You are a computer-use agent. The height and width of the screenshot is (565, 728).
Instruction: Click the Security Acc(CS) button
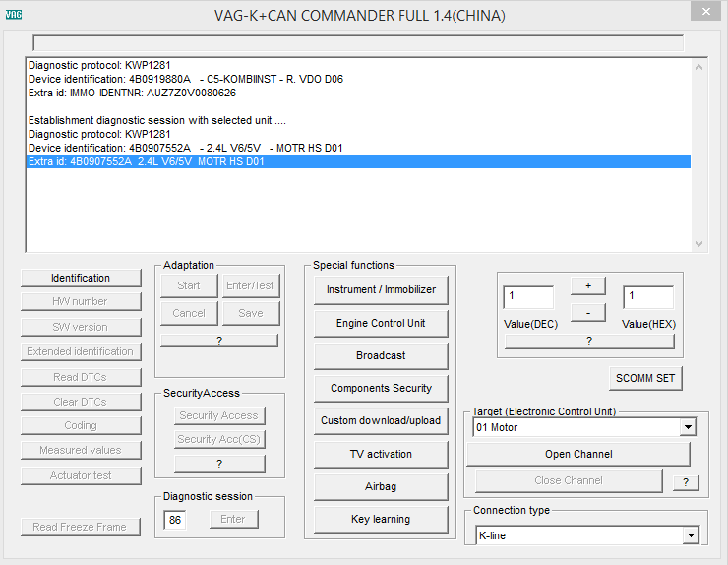pos(219,440)
